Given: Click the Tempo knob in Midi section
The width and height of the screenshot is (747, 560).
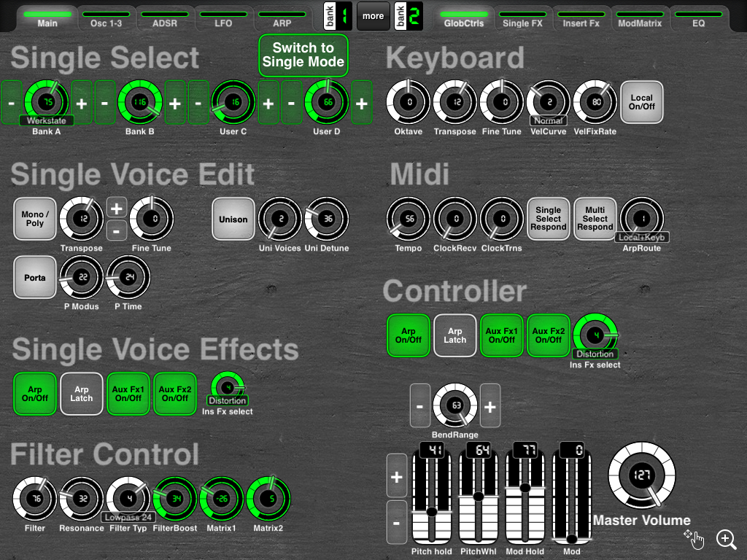Looking at the screenshot, I should pyautogui.click(x=409, y=219).
